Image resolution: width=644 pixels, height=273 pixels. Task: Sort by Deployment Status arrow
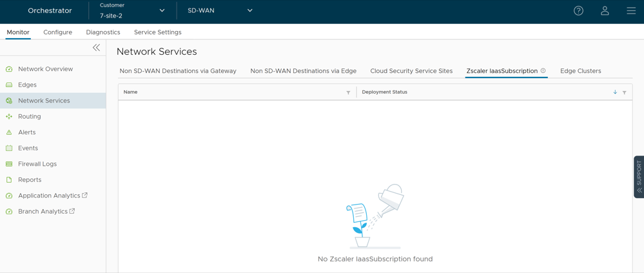pyautogui.click(x=615, y=92)
